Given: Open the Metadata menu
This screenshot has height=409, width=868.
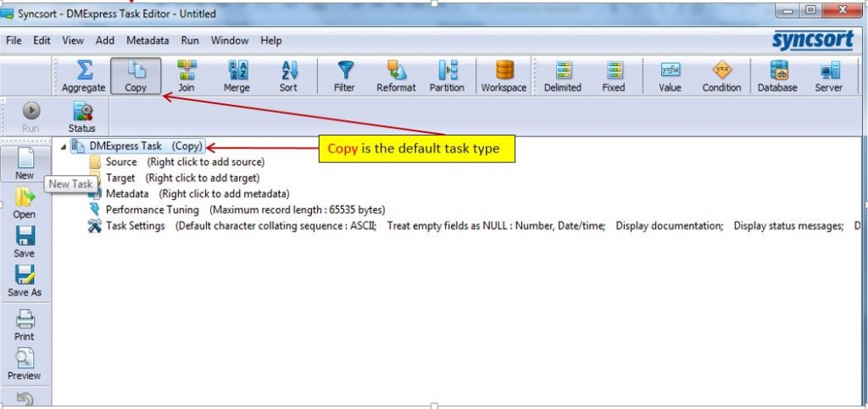Looking at the screenshot, I should [147, 41].
